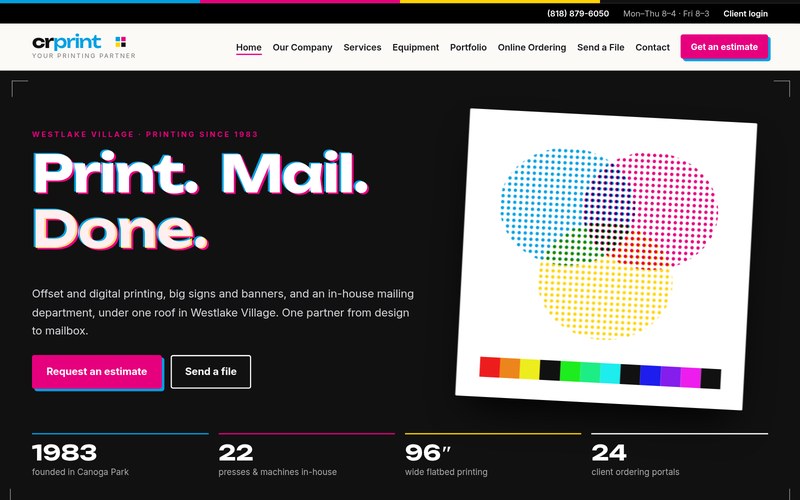Open the Home menu item
The width and height of the screenshot is (800, 500).
248,47
